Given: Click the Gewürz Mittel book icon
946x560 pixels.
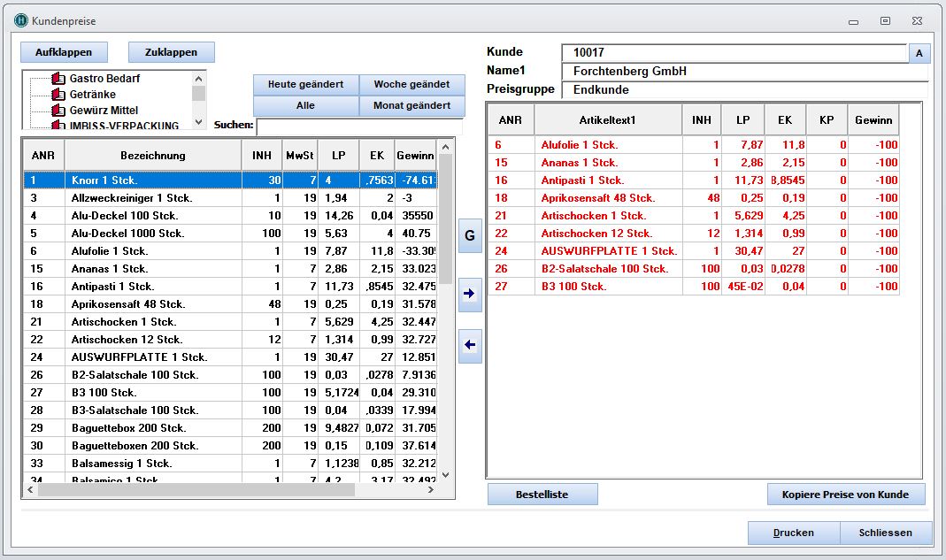Looking at the screenshot, I should [x=59, y=111].
